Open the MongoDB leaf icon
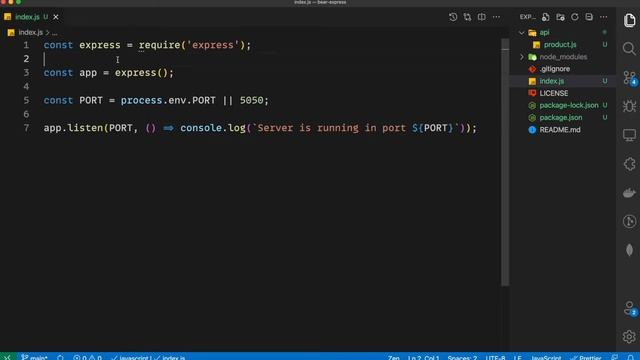This screenshot has height=360, width=640. [x=629, y=250]
